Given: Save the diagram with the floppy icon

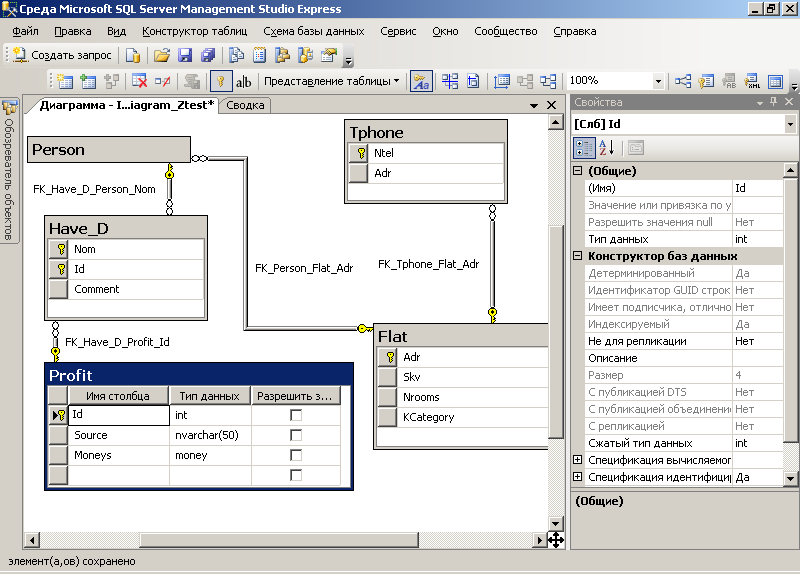Looking at the screenshot, I should (x=185, y=55).
